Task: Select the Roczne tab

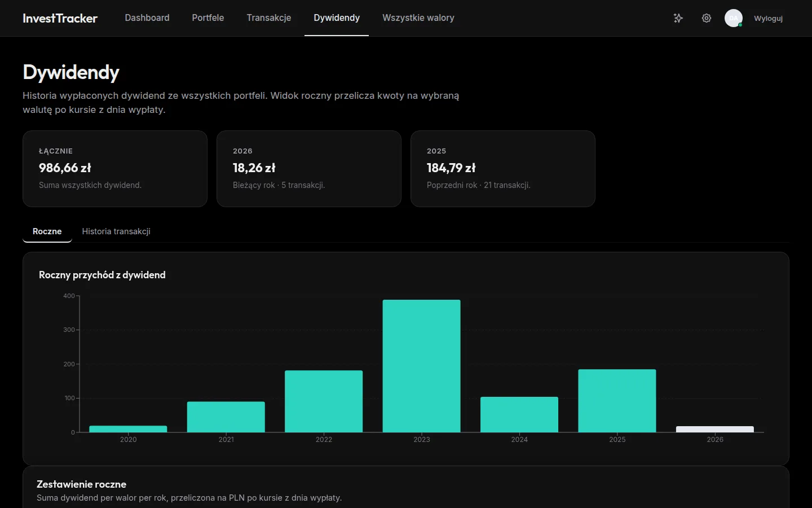Action: [x=47, y=231]
